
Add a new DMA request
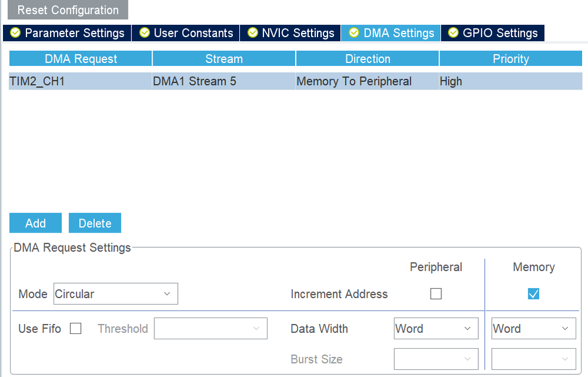pyautogui.click(x=35, y=223)
